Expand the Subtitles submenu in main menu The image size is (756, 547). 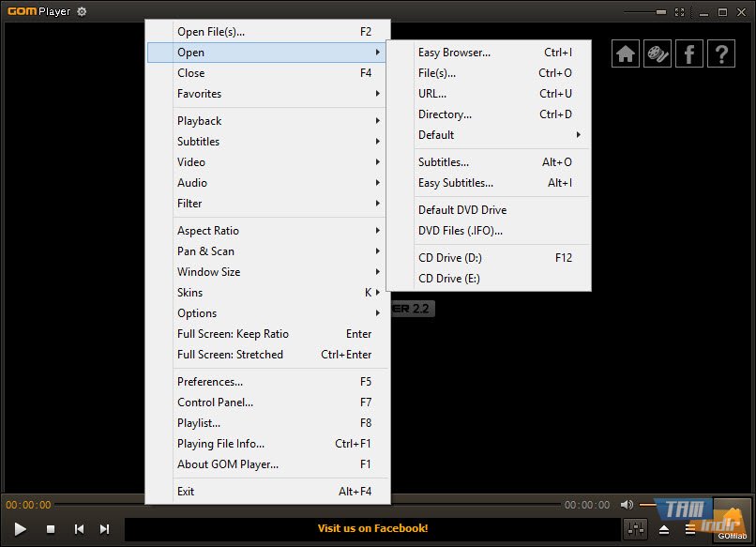pos(268,142)
